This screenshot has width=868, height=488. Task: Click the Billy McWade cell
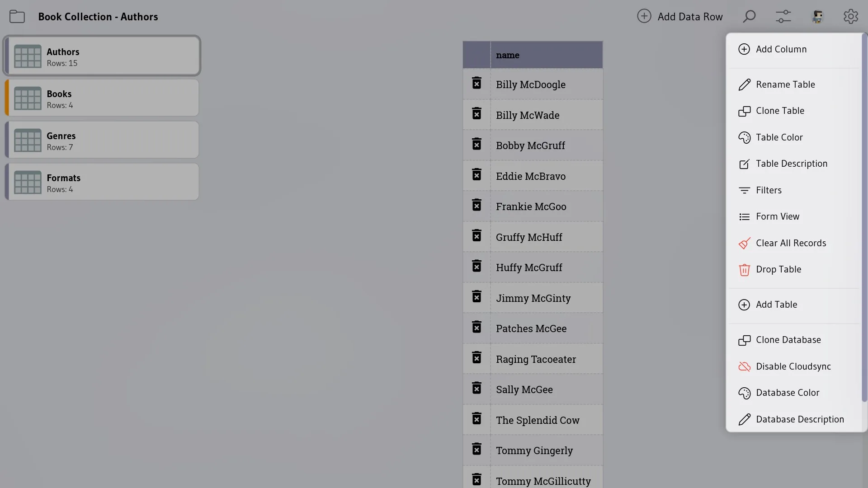pyautogui.click(x=547, y=115)
